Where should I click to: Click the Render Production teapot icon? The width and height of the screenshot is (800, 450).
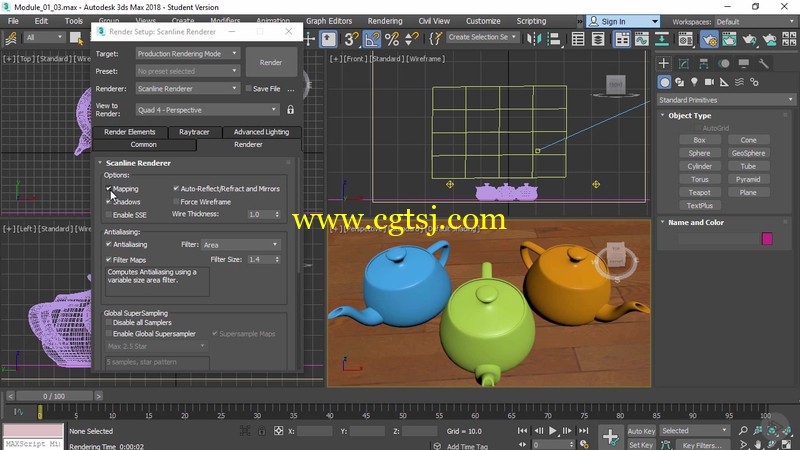[x=749, y=39]
